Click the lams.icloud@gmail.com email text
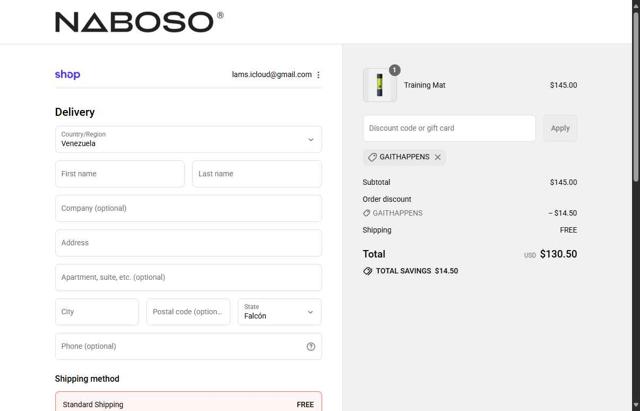This screenshot has width=640, height=411. tap(271, 75)
